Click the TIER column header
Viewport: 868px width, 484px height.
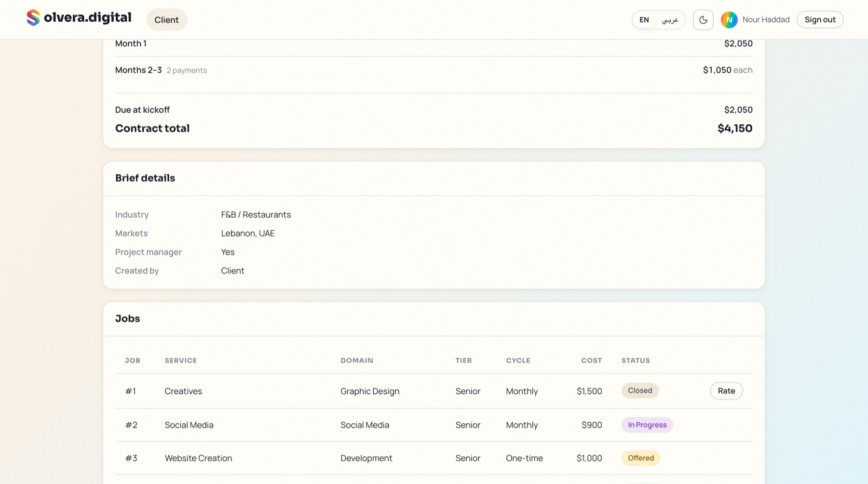pos(464,360)
